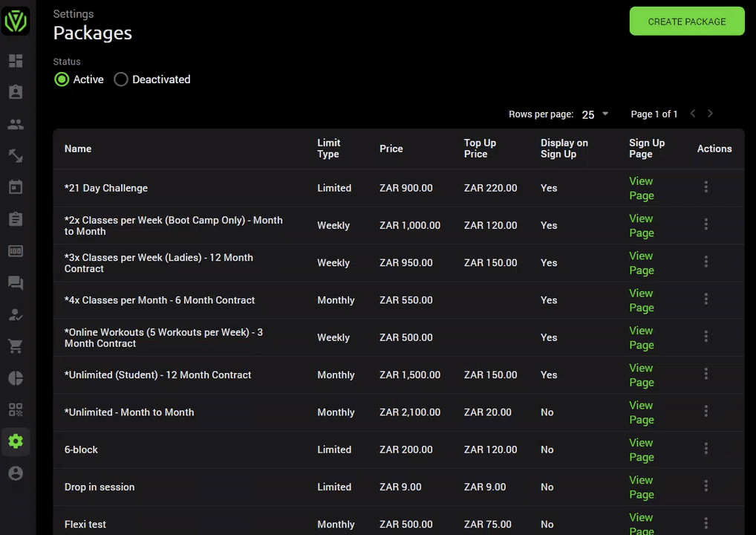Open actions menu for Drop in session
This screenshot has width=756, height=535.
(x=706, y=486)
